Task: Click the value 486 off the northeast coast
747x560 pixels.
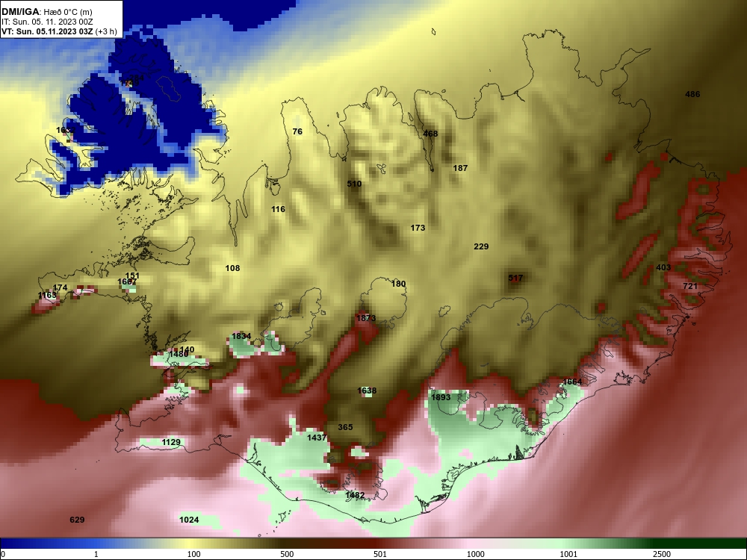Action: coord(692,94)
